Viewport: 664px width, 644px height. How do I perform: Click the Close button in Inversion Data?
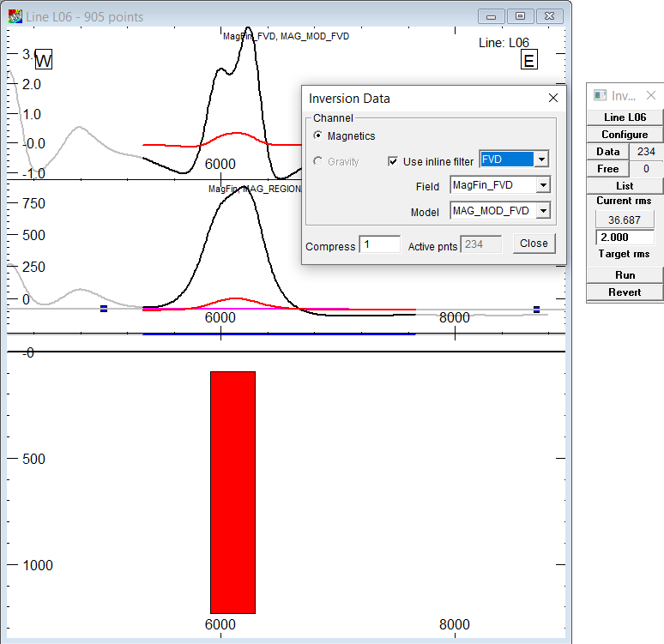coord(534,244)
